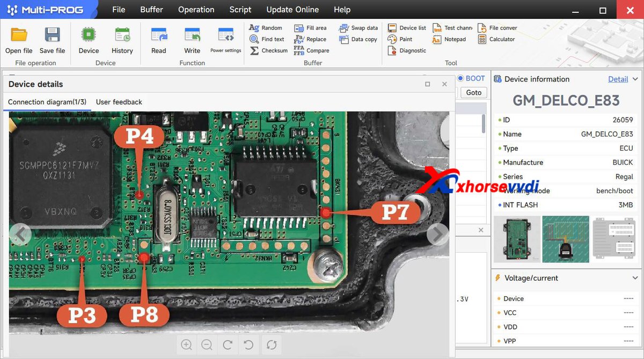This screenshot has height=359, width=644.
Task: Select the Swap data buffer function
Action: click(x=358, y=27)
